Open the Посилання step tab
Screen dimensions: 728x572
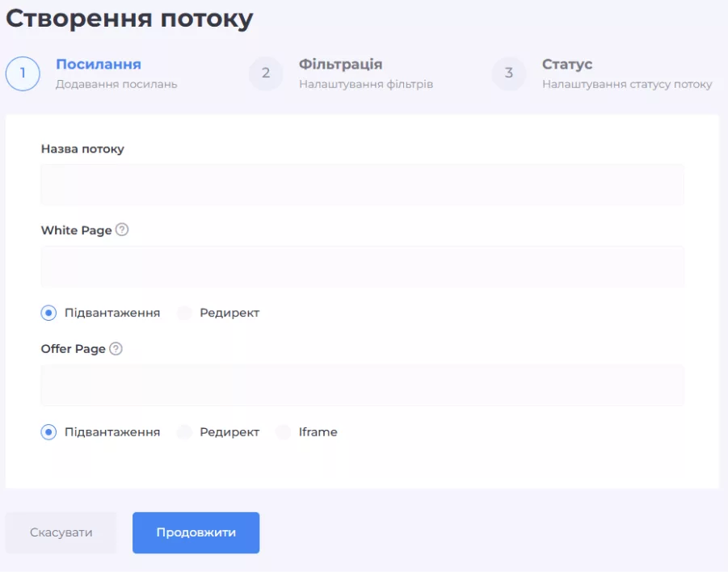[x=98, y=65]
